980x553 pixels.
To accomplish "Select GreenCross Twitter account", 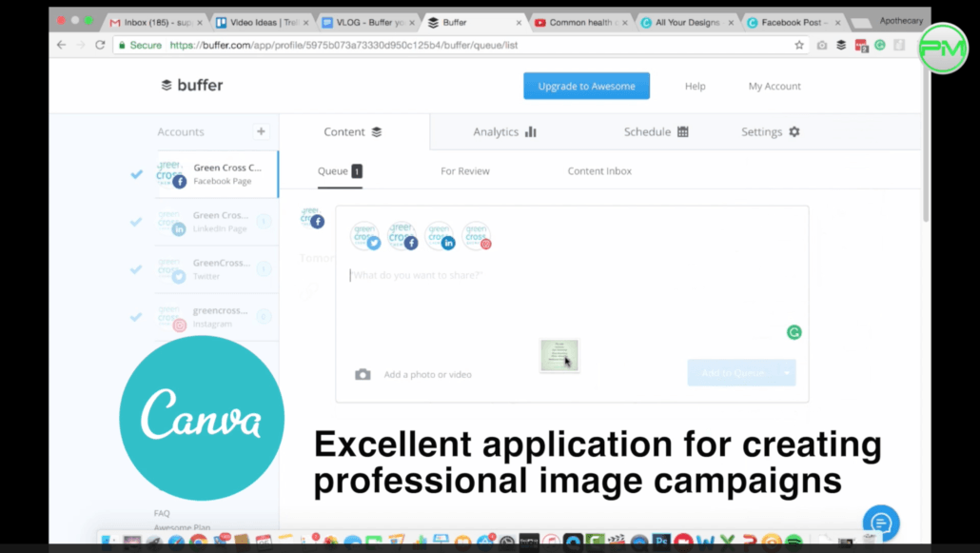I will (x=217, y=269).
